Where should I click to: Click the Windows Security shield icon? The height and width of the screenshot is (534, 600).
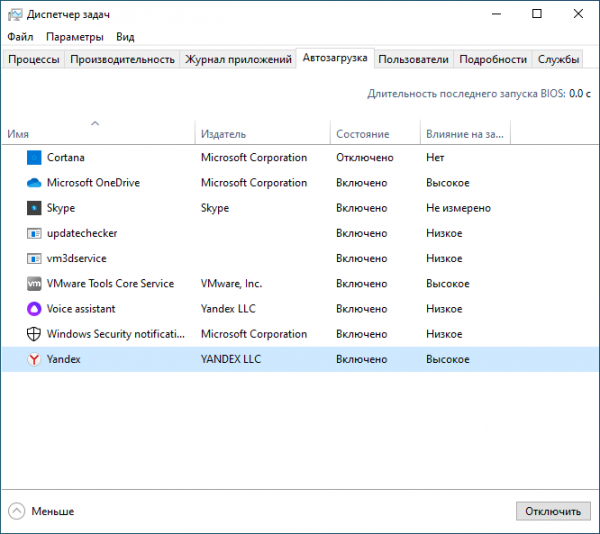[34, 334]
